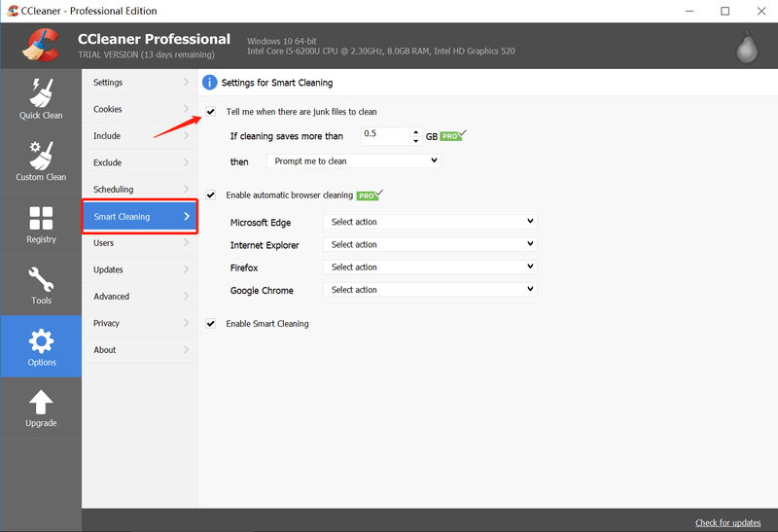Open the Privacy options page

point(139,323)
